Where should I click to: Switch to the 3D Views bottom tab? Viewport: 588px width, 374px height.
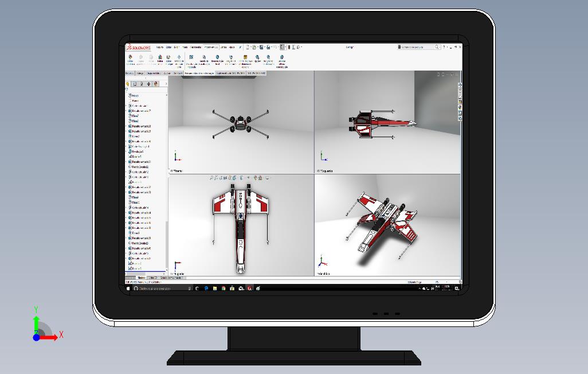pyautogui.click(x=152, y=278)
